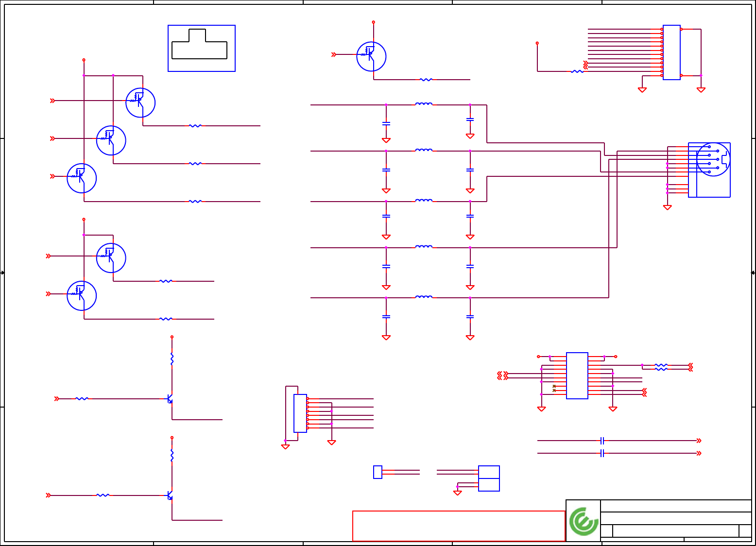Click the green "e" logo in the title block
This screenshot has width=756, height=546.
(584, 521)
